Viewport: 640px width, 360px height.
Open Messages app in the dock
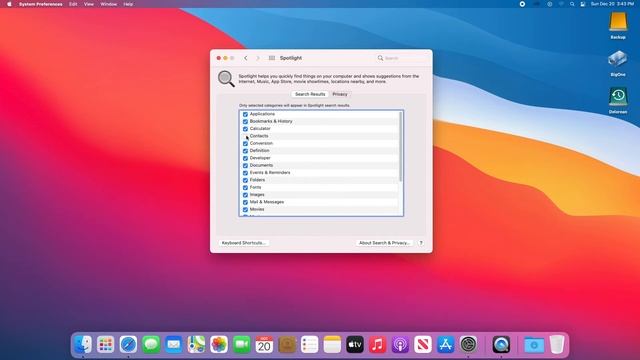click(151, 345)
